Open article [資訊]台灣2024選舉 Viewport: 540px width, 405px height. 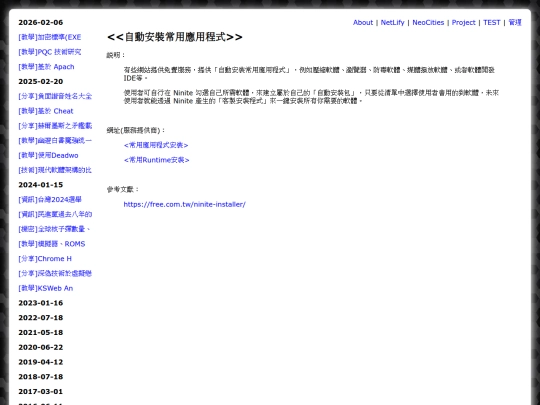50,200
